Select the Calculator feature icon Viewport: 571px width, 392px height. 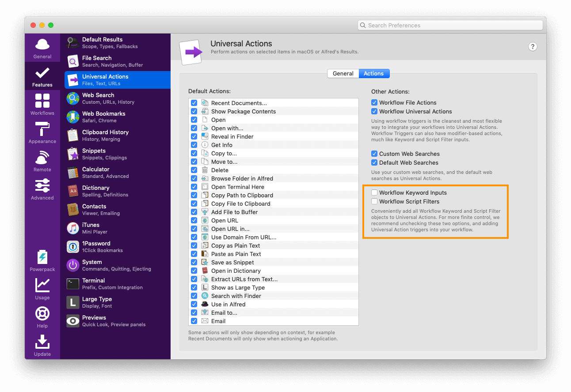coord(73,173)
